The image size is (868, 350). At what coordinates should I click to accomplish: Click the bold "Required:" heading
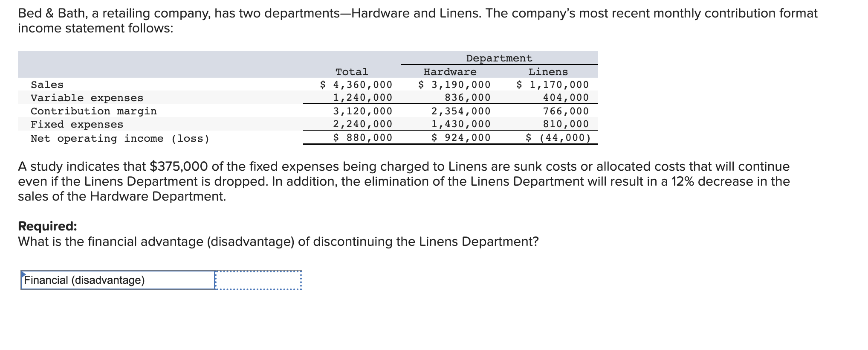coord(47,226)
